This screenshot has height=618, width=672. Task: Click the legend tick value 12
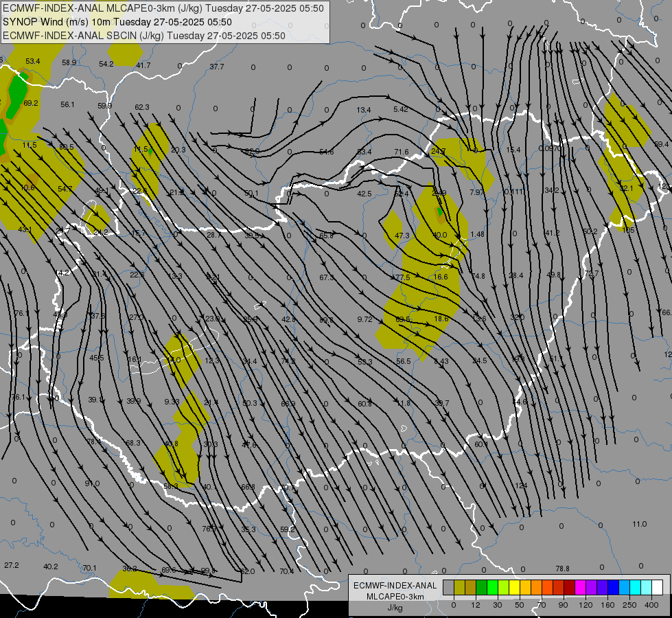click(476, 605)
